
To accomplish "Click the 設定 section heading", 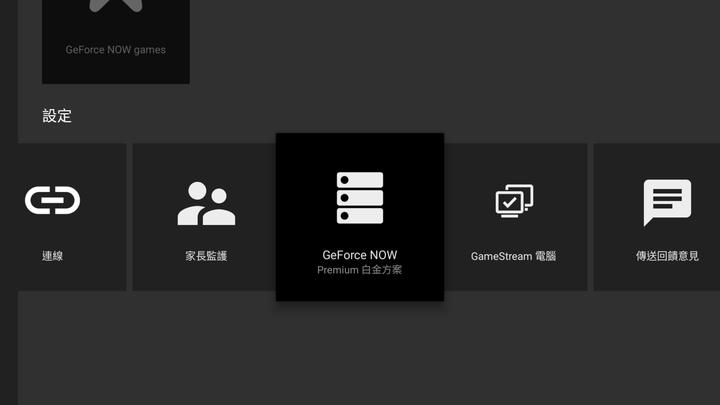I will click(x=57, y=116).
